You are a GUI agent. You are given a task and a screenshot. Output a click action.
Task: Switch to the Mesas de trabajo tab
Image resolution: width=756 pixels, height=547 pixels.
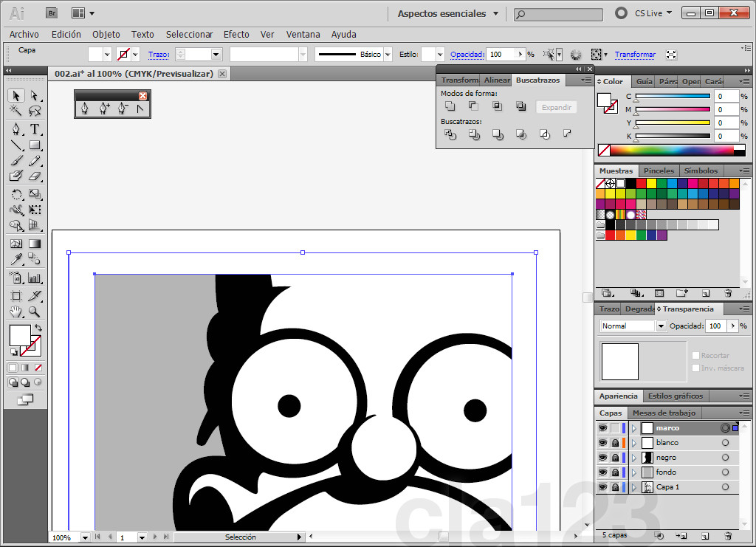pos(664,413)
